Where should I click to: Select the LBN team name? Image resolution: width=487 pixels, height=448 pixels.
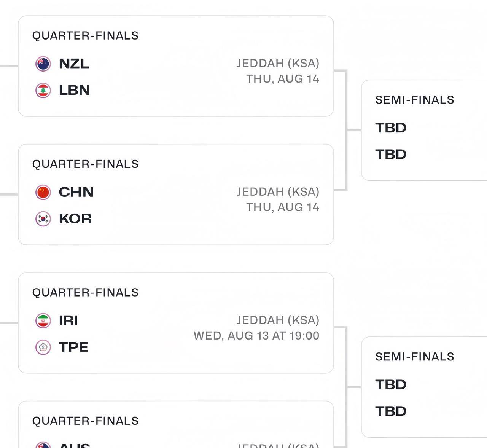coord(74,90)
